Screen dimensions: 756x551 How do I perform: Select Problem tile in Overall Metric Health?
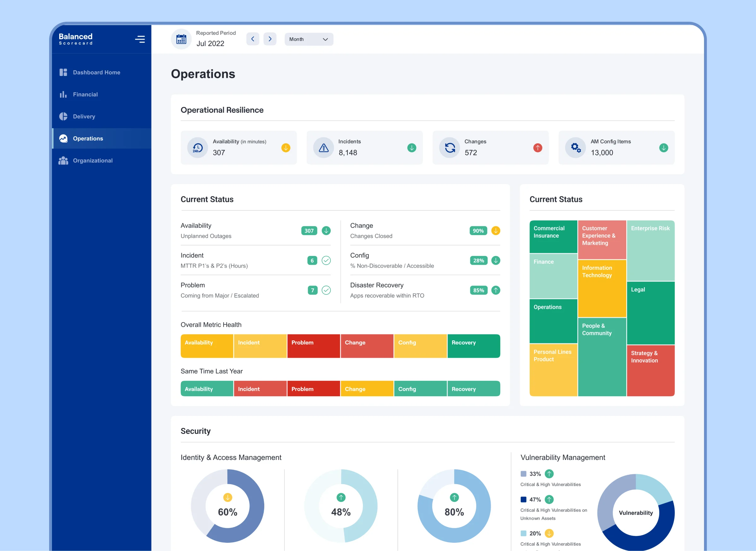click(314, 346)
